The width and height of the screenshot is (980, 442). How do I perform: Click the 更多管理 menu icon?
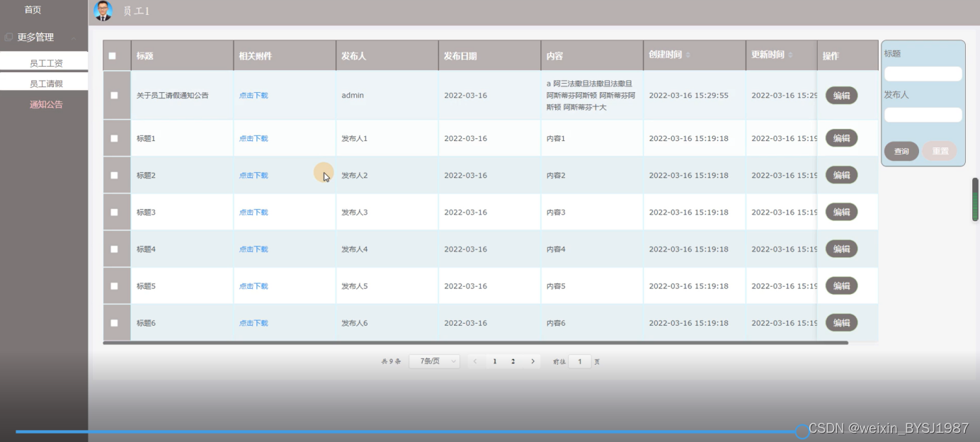click(x=8, y=37)
